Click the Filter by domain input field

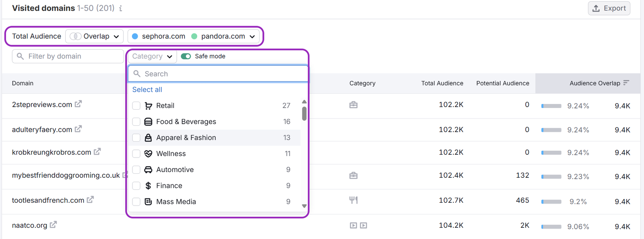(72, 56)
